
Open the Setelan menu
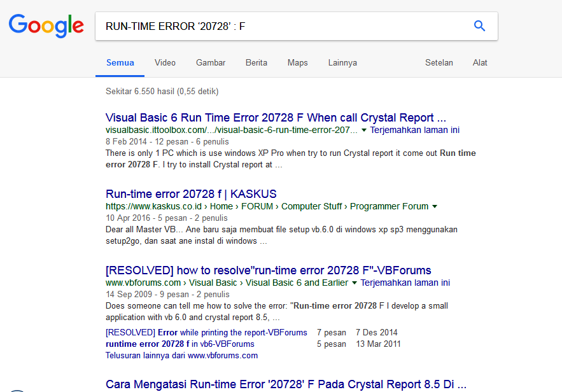(x=439, y=63)
